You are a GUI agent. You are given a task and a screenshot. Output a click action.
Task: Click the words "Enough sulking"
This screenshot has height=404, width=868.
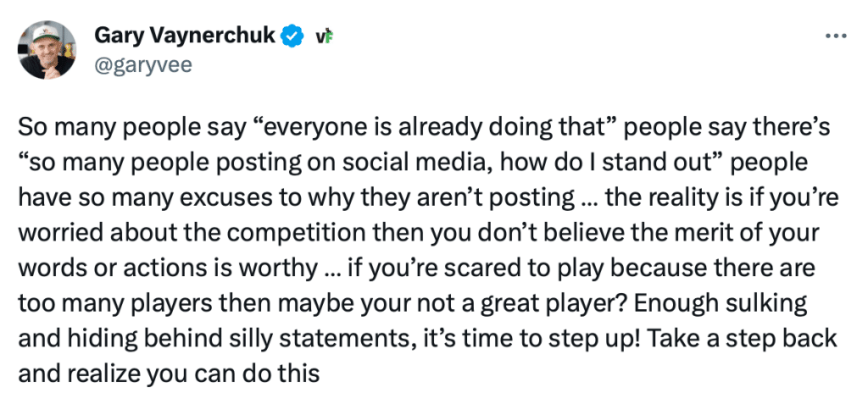tap(721, 302)
